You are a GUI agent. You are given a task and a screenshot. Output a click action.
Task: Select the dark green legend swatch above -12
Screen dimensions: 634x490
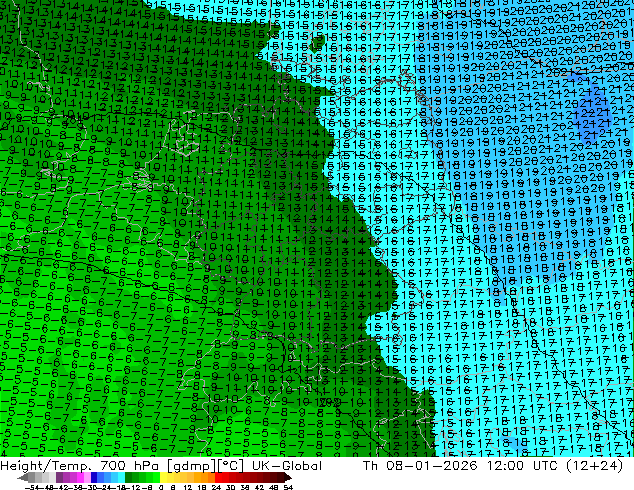pos(129,477)
